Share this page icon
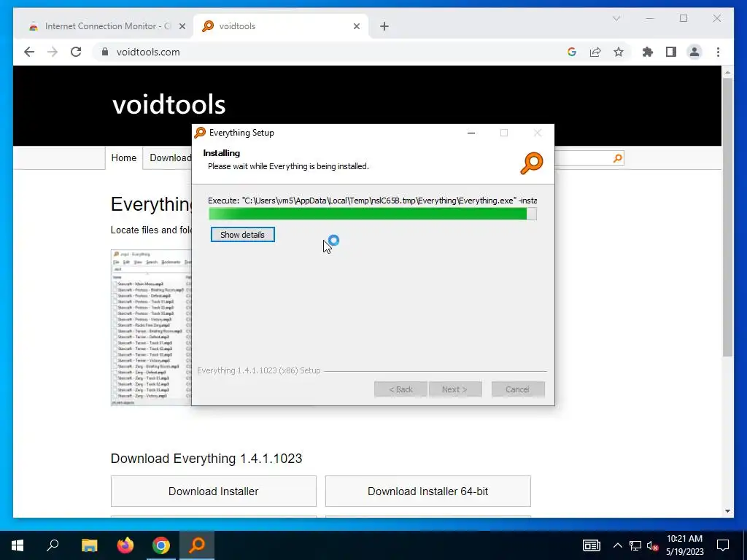 pos(595,52)
